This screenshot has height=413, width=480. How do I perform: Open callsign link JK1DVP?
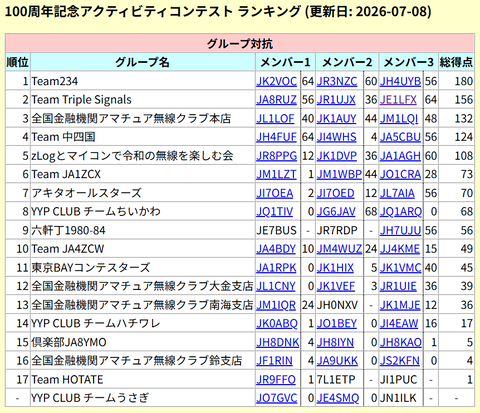pyautogui.click(x=337, y=156)
